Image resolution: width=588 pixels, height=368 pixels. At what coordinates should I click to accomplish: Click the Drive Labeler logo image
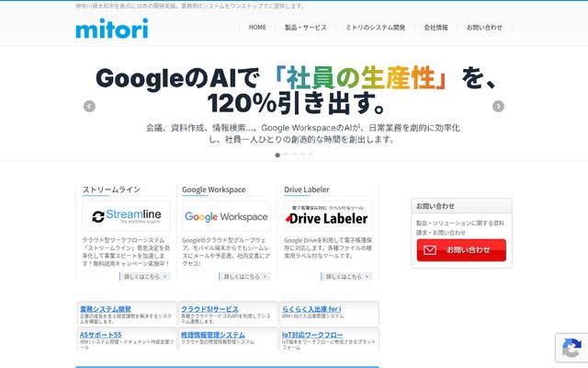point(328,216)
